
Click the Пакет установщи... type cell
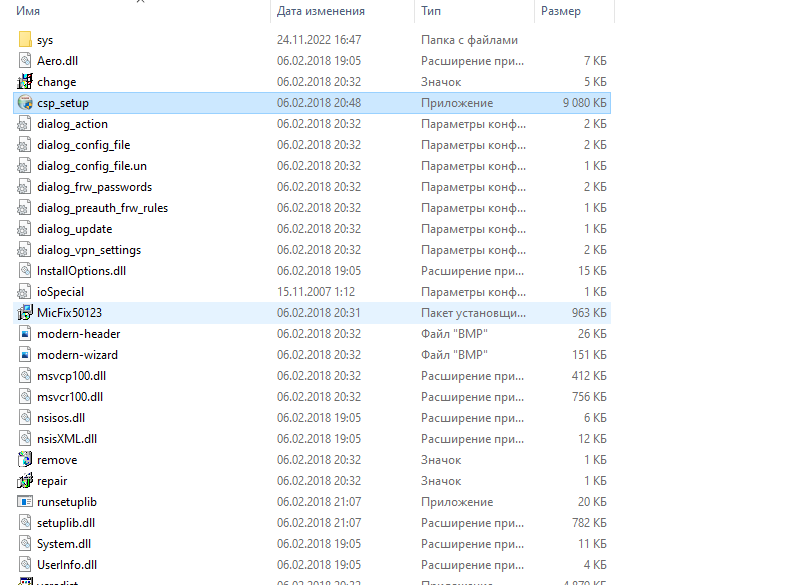(x=473, y=313)
